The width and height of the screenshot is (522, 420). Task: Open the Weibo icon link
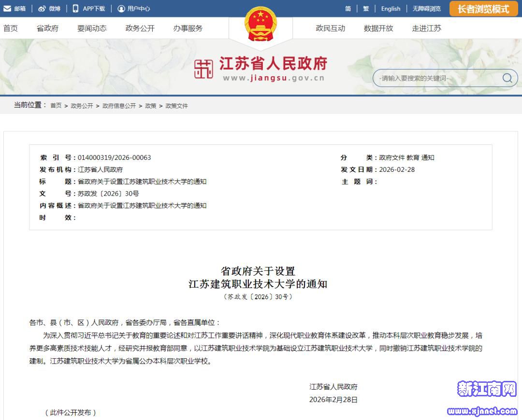tap(42, 8)
